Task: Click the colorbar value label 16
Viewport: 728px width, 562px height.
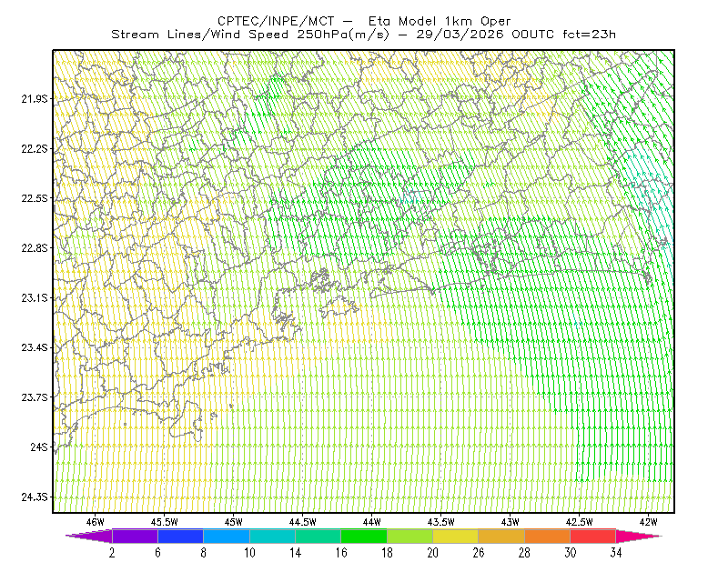Action: [341, 553]
